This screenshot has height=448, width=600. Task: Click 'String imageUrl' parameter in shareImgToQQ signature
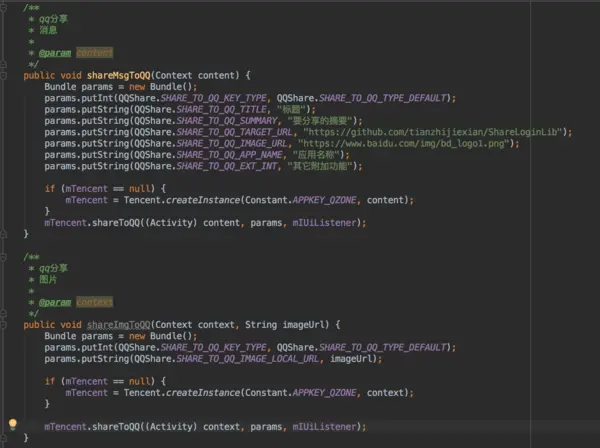point(287,325)
